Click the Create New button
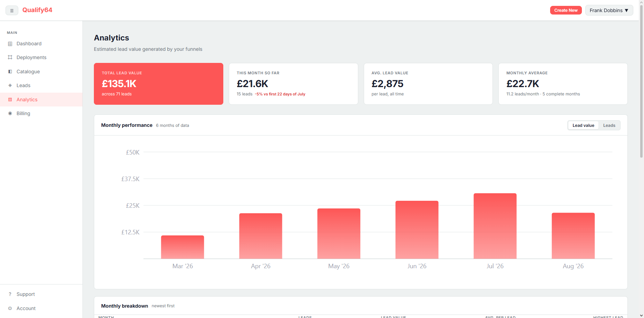 (566, 10)
